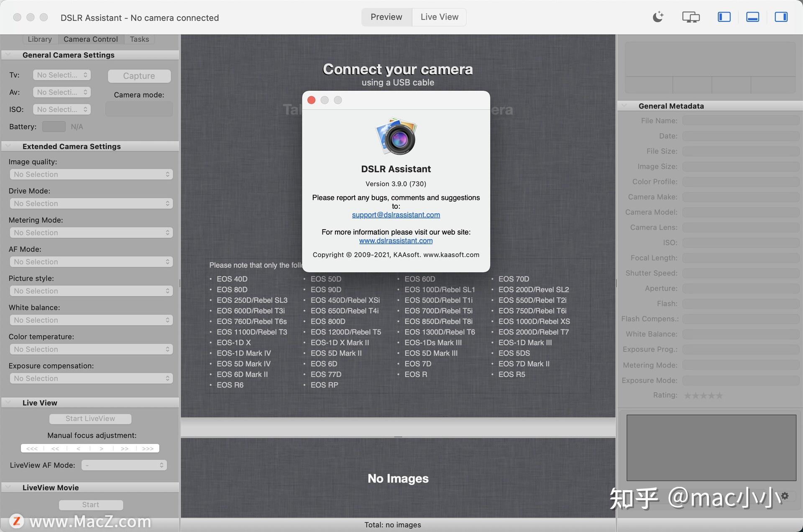Open White balance dropdown
Viewport: 803px width, 532px height.
click(x=91, y=320)
